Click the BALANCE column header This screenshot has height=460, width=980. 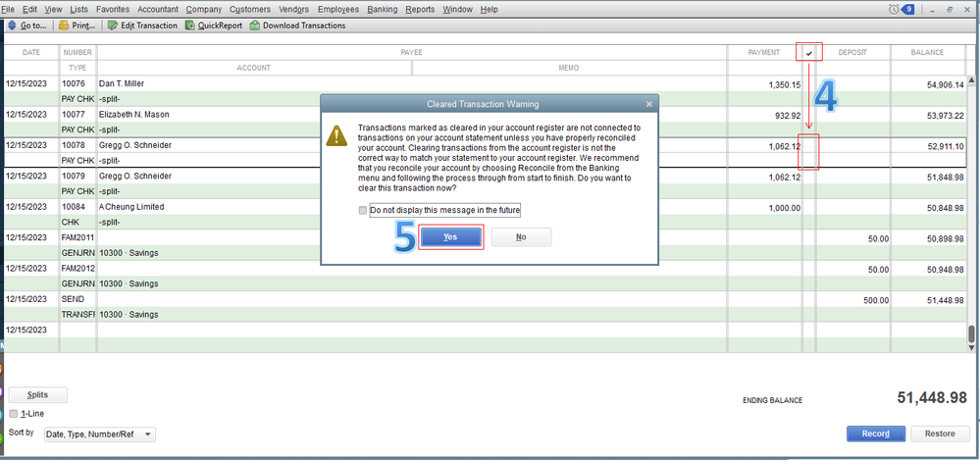click(x=927, y=53)
